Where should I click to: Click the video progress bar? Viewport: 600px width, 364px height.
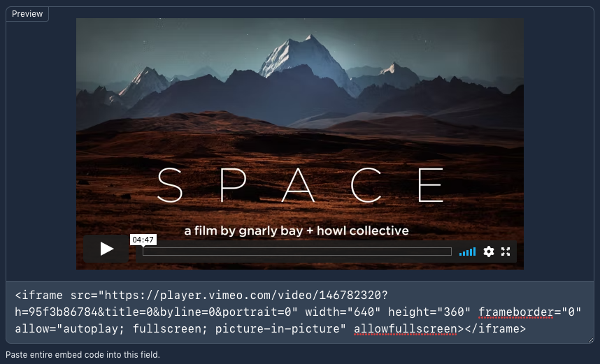[297, 252]
